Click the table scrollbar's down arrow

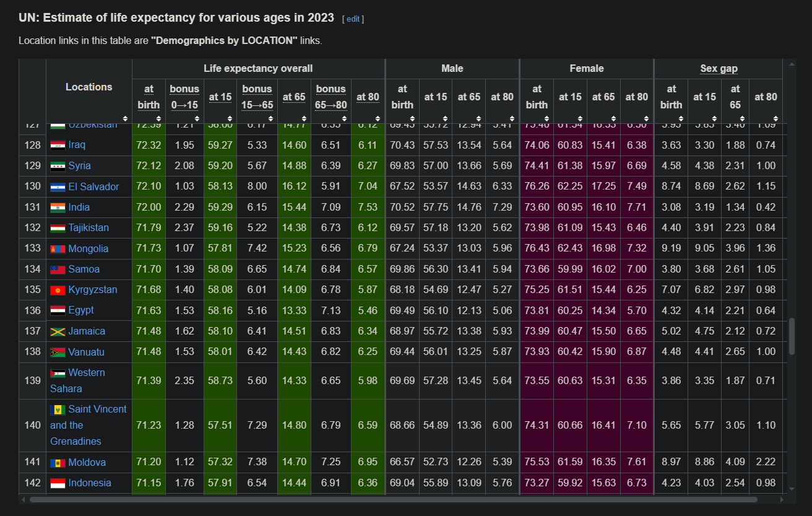(x=792, y=490)
